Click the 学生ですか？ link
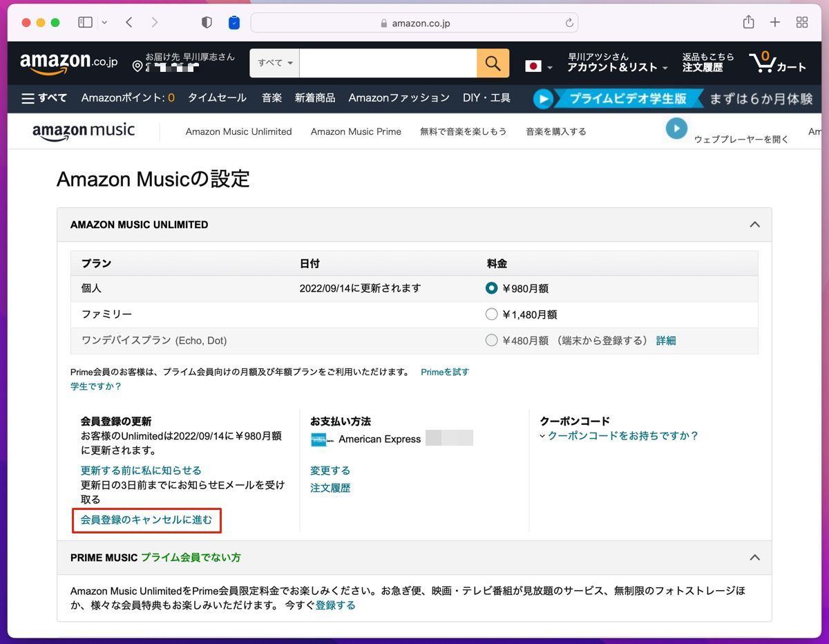 [x=96, y=386]
